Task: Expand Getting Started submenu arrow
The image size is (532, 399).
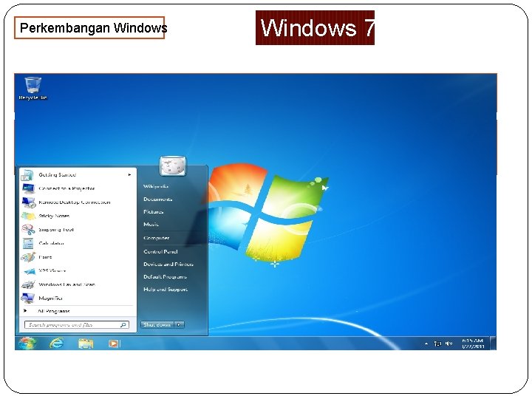Action: [x=129, y=174]
